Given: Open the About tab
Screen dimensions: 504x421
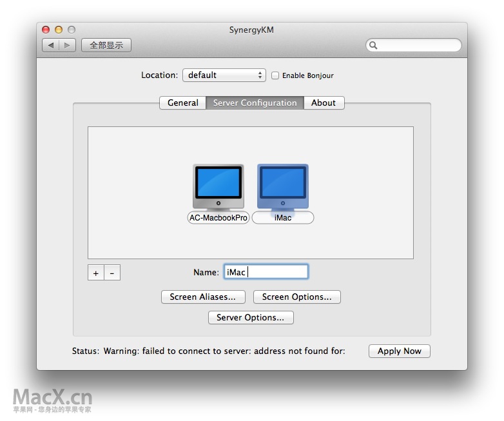Looking at the screenshot, I should pyautogui.click(x=324, y=103).
